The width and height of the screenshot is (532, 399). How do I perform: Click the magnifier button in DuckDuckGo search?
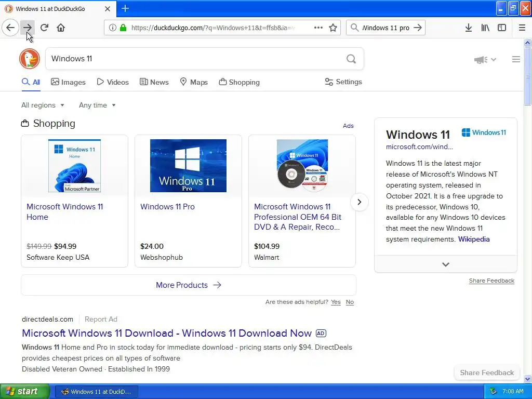[x=351, y=59]
